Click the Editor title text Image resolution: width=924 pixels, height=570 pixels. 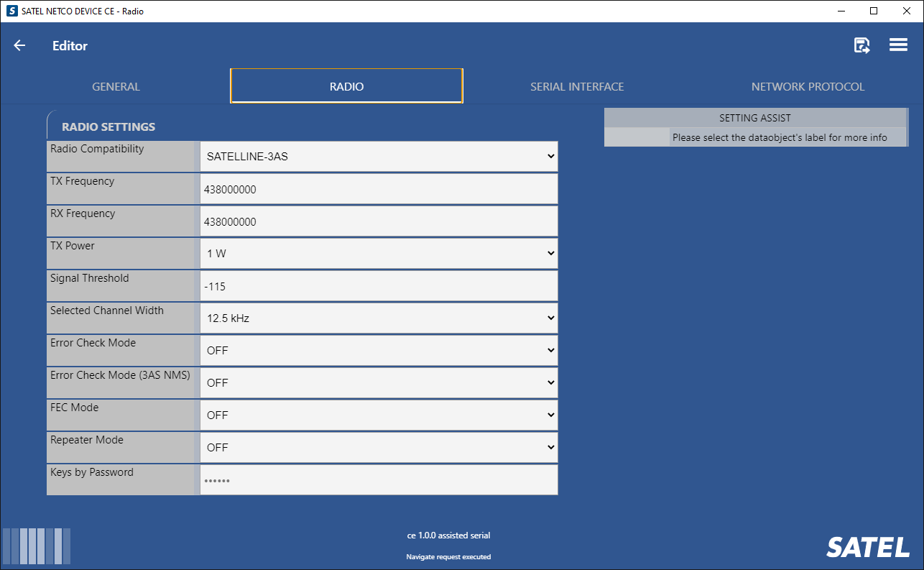(70, 46)
